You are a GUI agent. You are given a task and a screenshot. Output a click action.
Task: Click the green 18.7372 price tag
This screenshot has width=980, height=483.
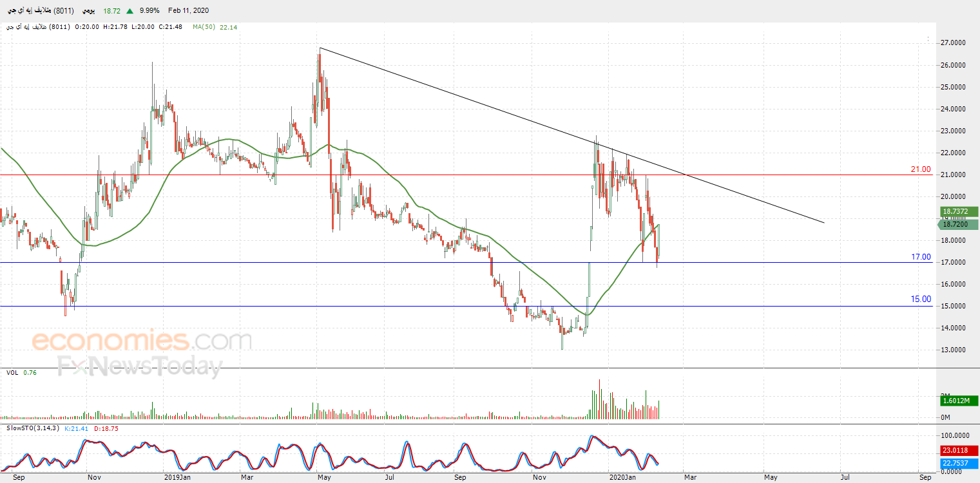959,211
